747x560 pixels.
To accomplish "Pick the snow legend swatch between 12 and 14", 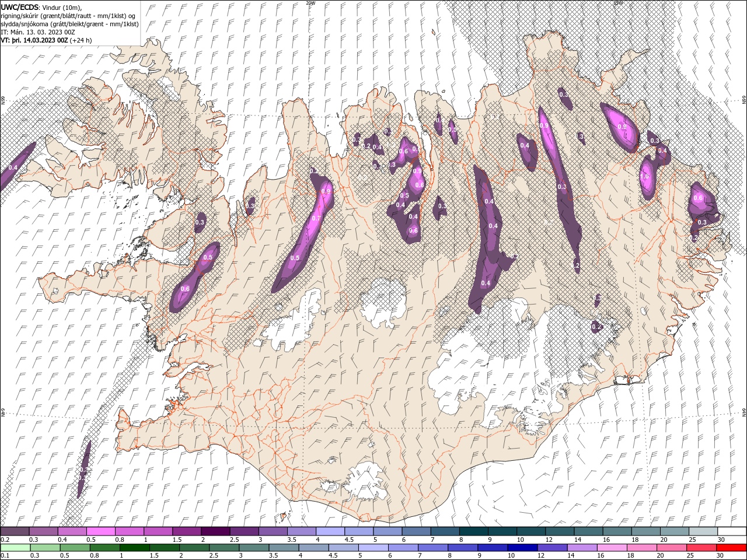I will [559, 531].
